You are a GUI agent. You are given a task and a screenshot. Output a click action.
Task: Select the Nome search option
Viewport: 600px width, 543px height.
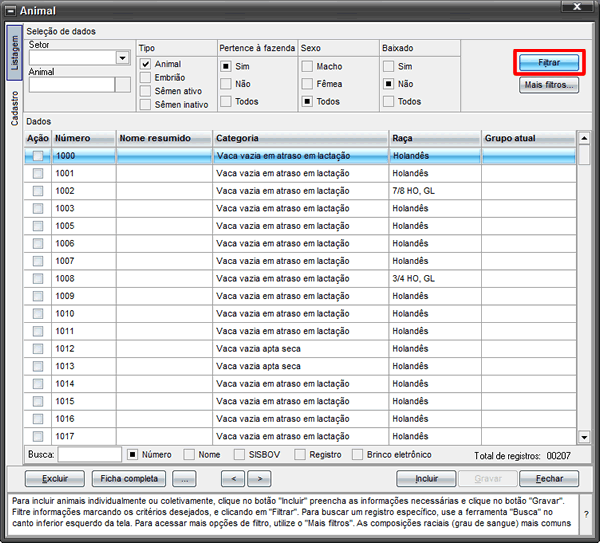pos(189,455)
